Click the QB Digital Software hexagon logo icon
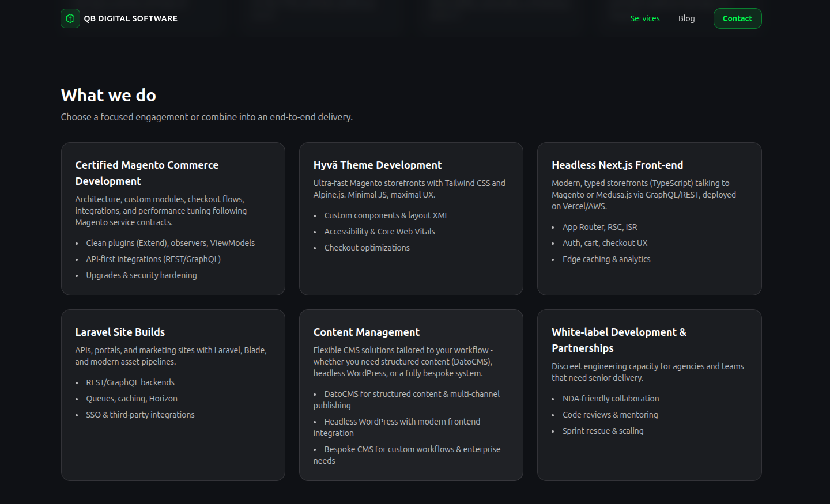Viewport: 830px width, 504px height. click(70, 18)
